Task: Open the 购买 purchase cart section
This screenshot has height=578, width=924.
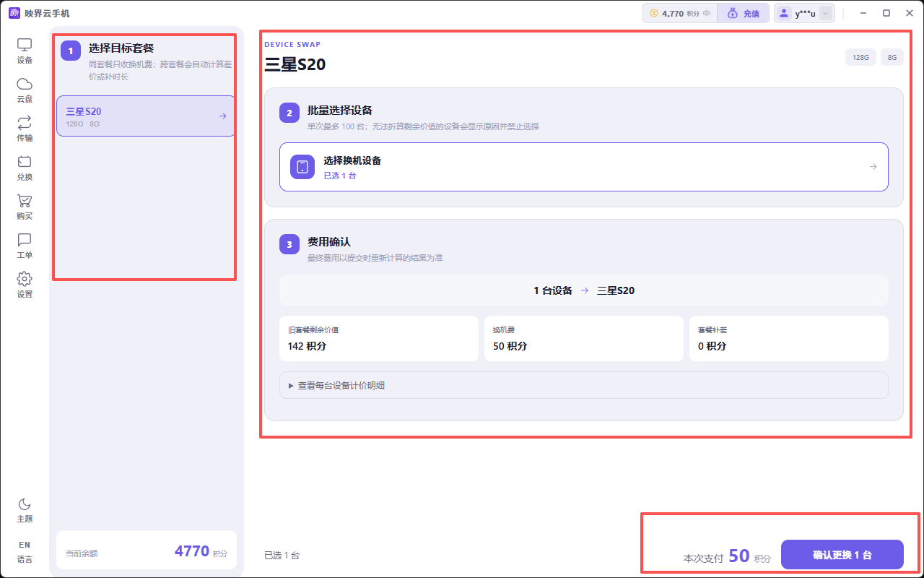Action: (x=25, y=207)
